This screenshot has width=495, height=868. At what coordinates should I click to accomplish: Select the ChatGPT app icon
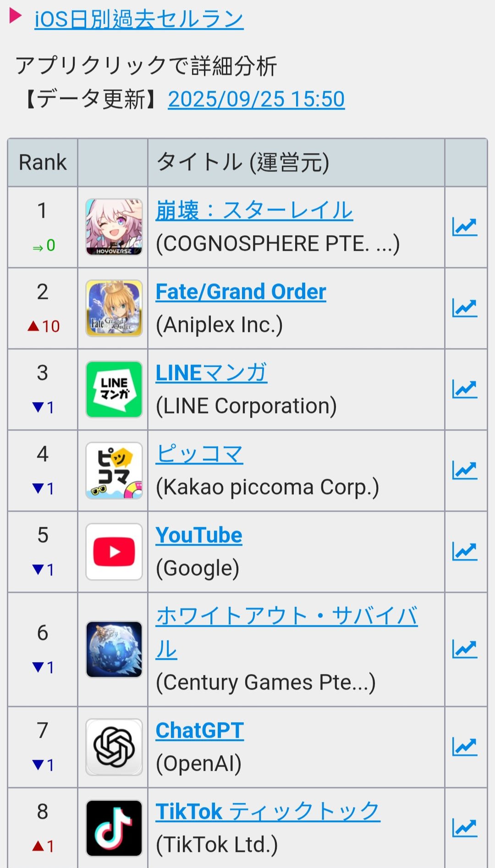[x=114, y=747]
